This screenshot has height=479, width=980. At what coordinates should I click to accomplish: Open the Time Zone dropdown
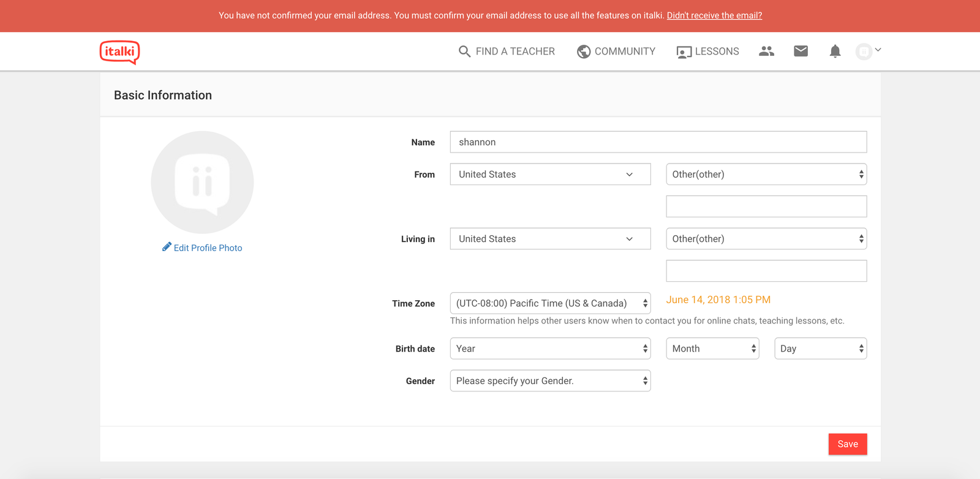click(x=550, y=303)
